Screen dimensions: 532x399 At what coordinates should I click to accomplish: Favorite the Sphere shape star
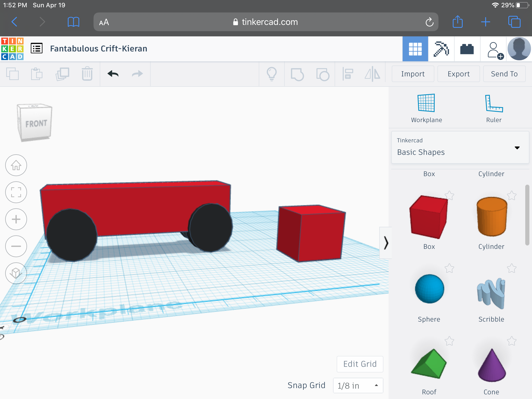point(449,268)
